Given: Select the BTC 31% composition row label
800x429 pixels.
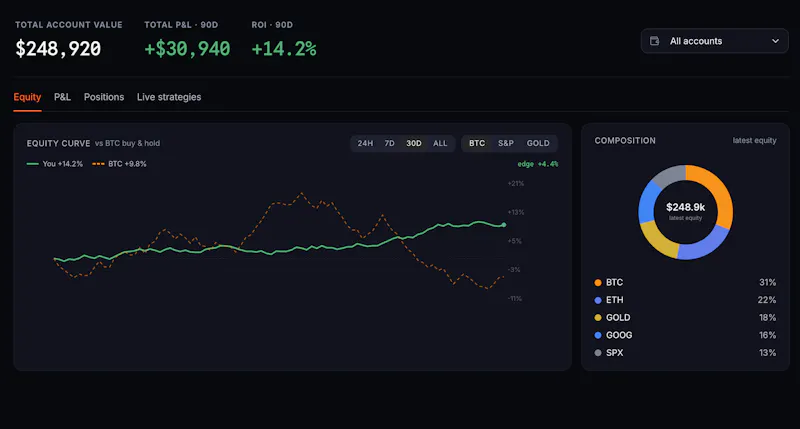Looking at the screenshot, I should click(614, 283).
